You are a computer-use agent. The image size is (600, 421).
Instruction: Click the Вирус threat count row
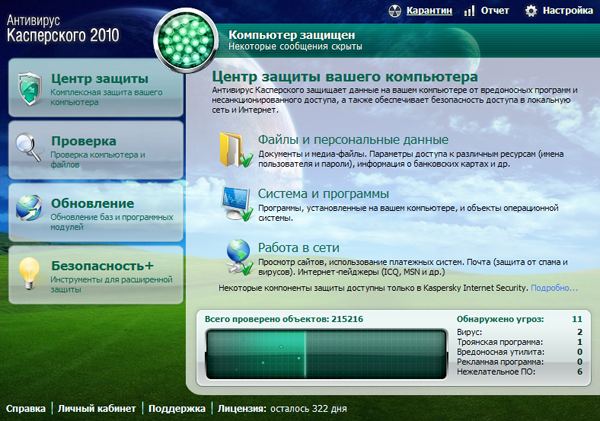pyautogui.click(x=519, y=332)
